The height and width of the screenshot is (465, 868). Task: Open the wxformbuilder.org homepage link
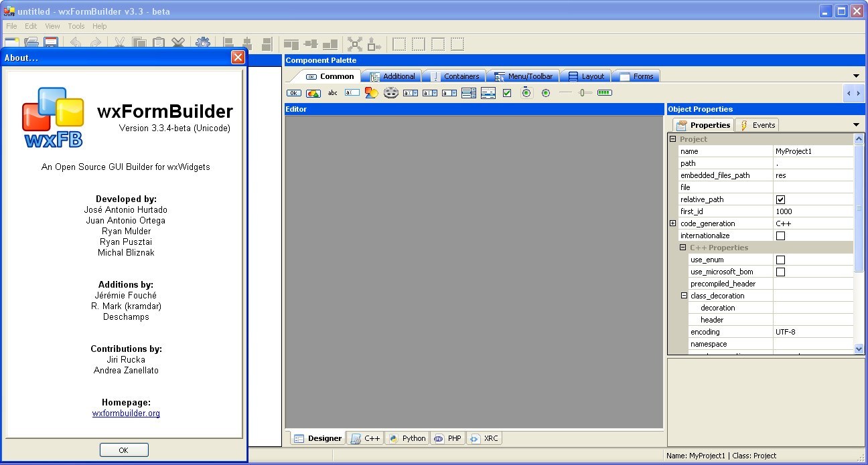pos(126,413)
